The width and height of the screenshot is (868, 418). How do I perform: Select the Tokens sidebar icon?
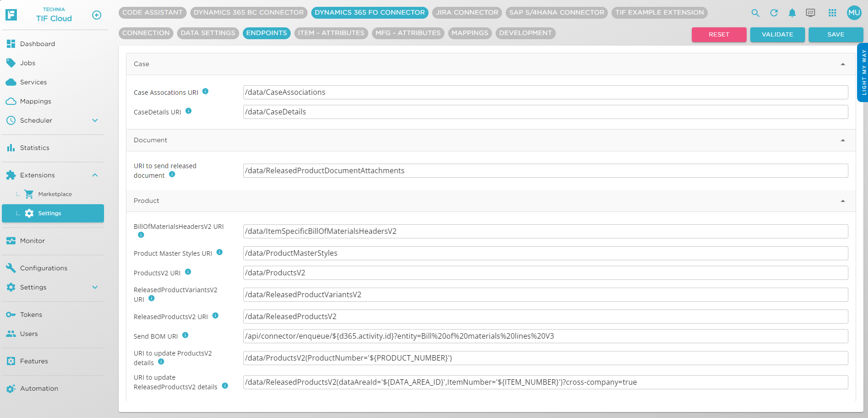11,314
